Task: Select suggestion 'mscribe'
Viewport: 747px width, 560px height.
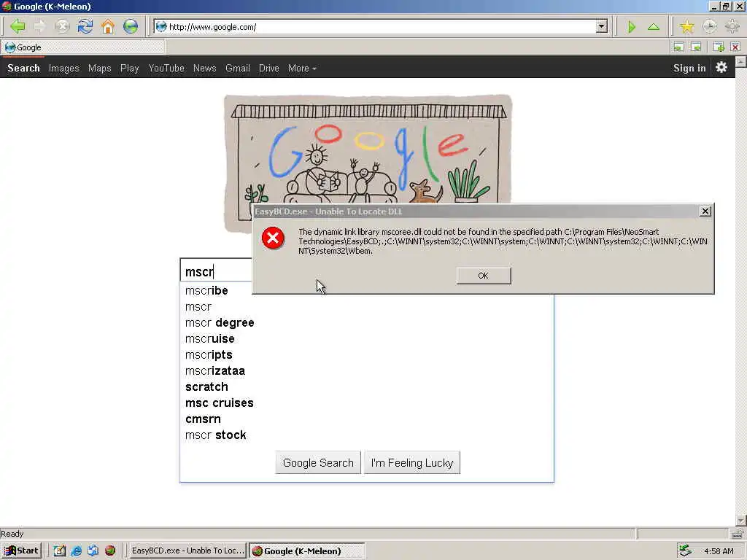Action: 206,290
